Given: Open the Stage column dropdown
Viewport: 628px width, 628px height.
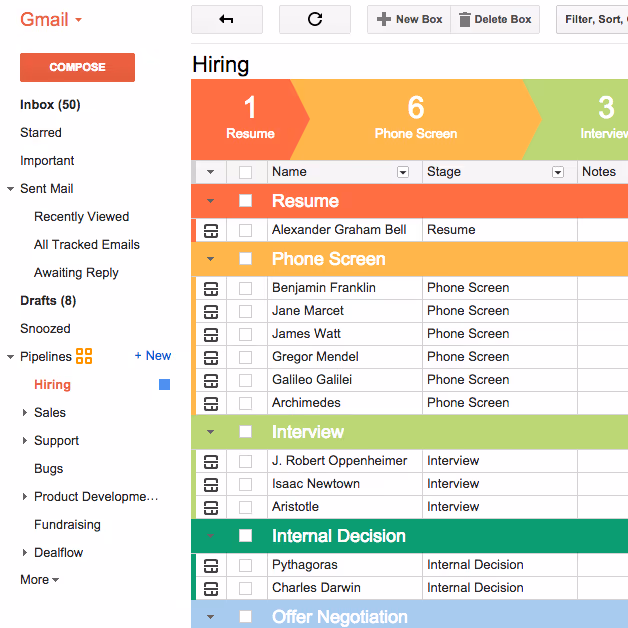Looking at the screenshot, I should tap(558, 172).
